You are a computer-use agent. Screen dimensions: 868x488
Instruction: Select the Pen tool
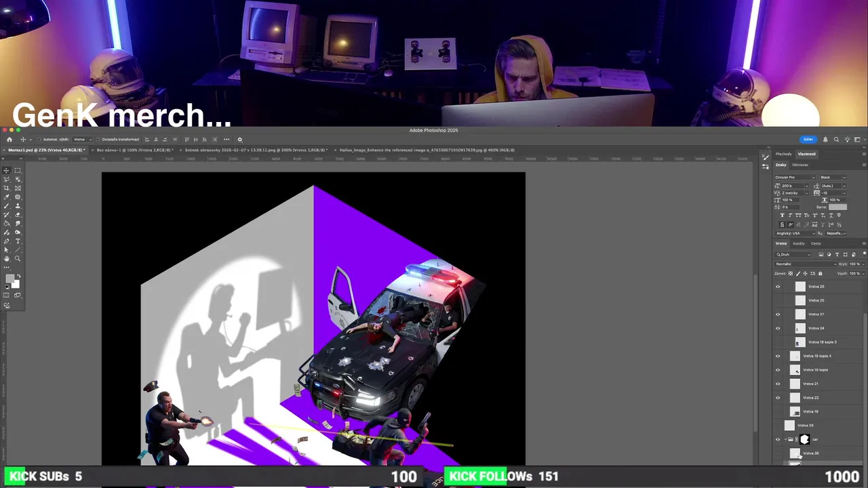tap(6, 241)
